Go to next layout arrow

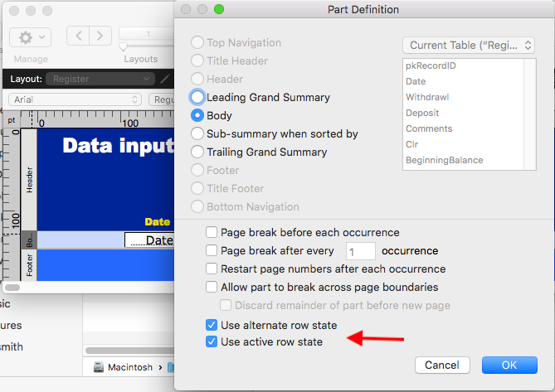coord(100,36)
